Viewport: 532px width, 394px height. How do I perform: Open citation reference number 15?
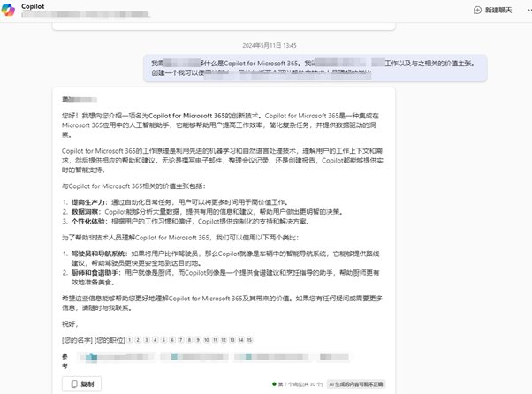(x=249, y=340)
